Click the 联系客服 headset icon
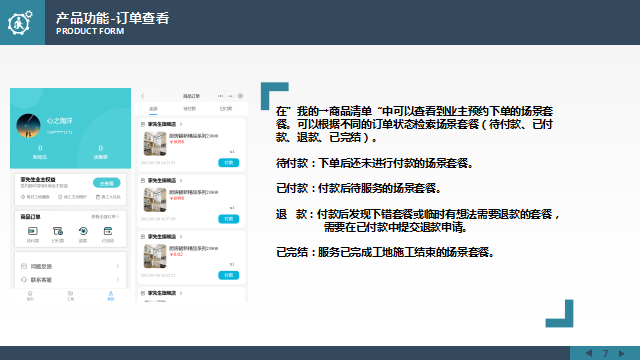Image resolution: width=640 pixels, height=360 pixels. click(x=24, y=280)
